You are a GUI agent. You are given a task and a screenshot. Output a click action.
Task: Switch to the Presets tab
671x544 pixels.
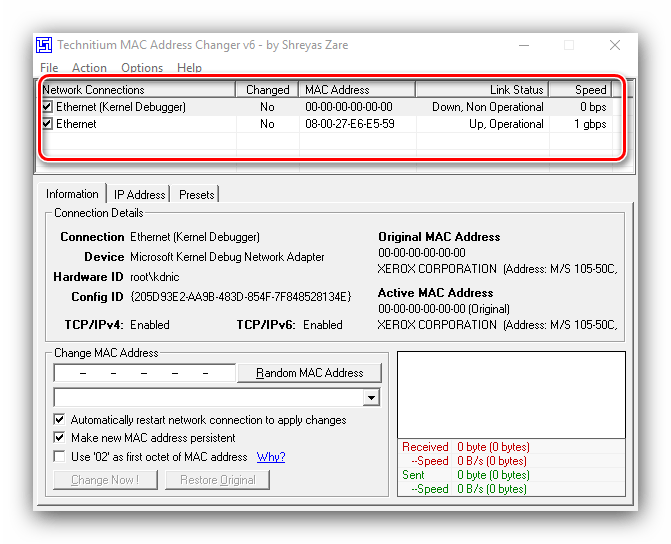pyautogui.click(x=196, y=195)
